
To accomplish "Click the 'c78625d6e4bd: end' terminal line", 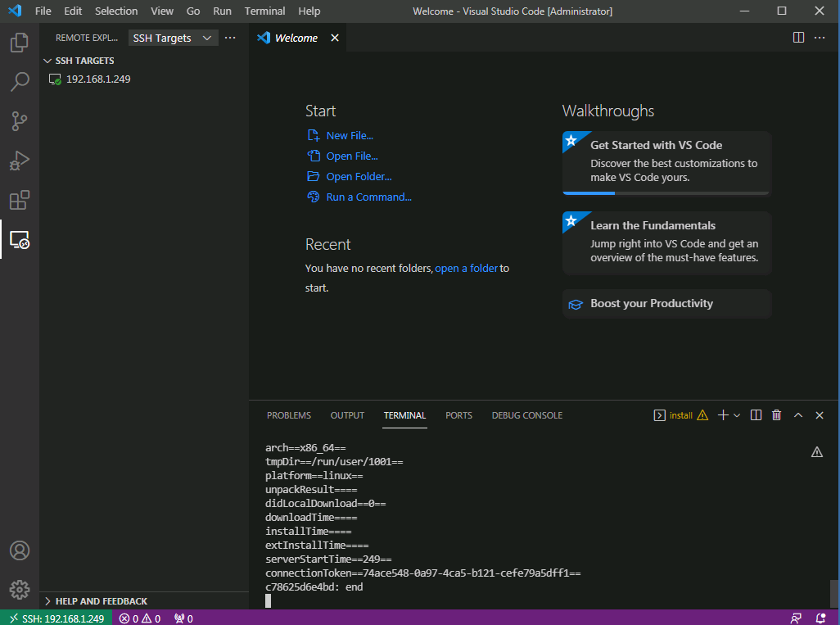I will click(314, 587).
